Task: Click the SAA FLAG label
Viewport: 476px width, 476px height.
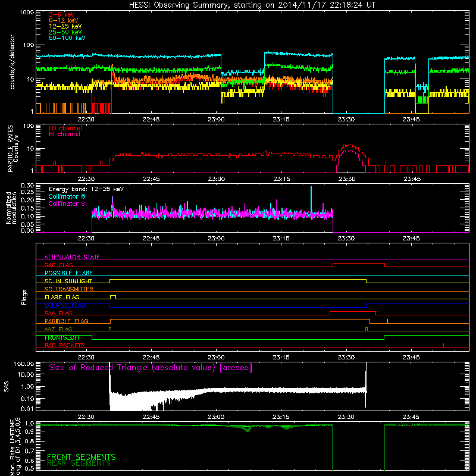Action: [58, 313]
